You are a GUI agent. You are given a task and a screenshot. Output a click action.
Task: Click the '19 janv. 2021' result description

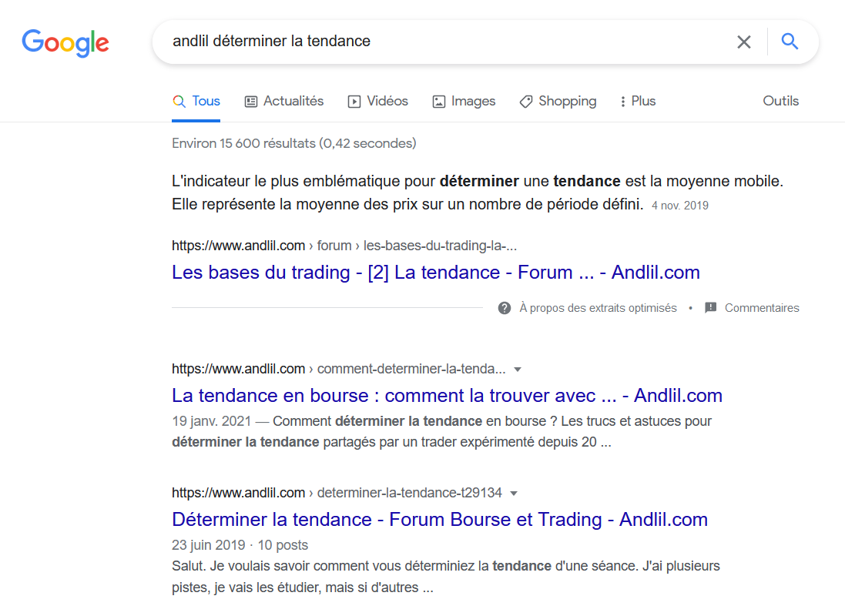[442, 432]
